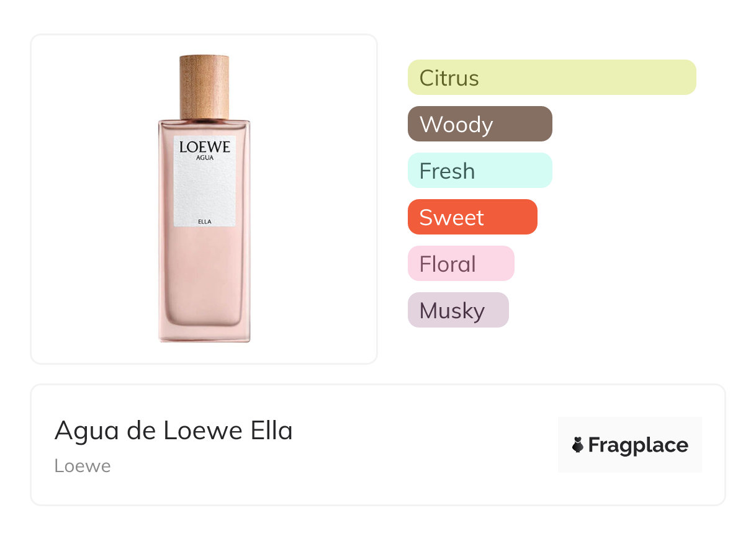Click the word Woody in the brown bar
This screenshot has height=536, width=756.
[x=456, y=125]
